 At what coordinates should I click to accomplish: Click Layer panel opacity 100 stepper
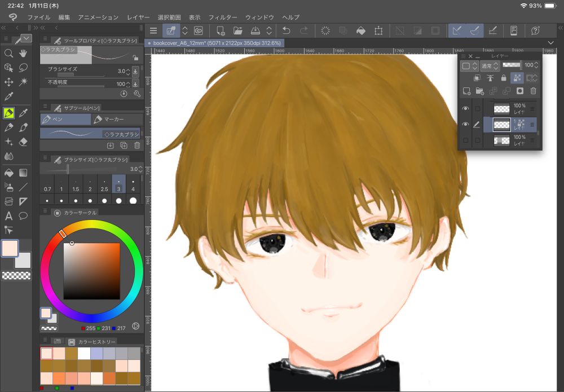coord(536,65)
